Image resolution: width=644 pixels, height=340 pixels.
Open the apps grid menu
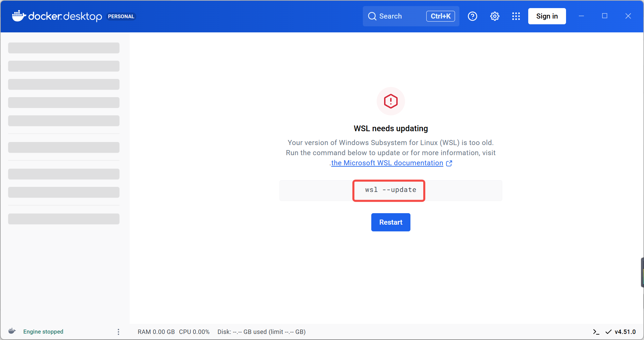pyautogui.click(x=516, y=16)
